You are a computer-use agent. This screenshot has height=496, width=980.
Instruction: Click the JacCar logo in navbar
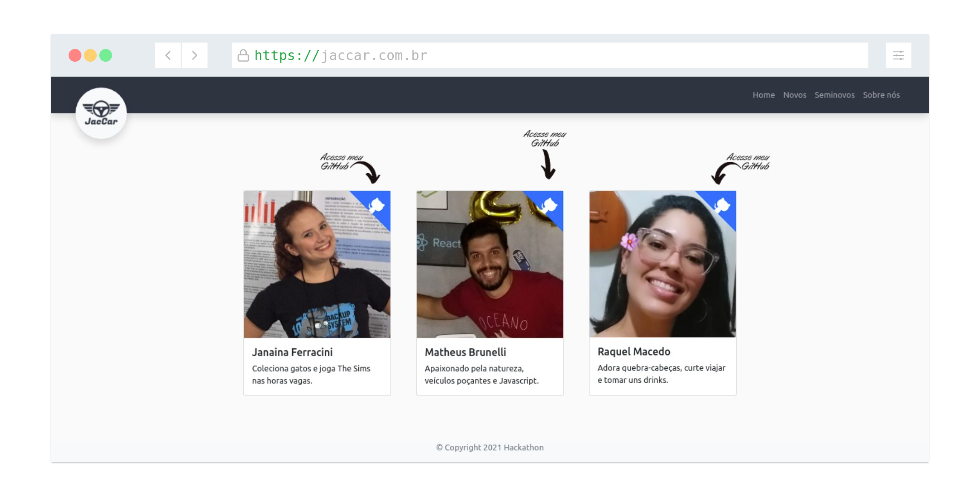101,113
